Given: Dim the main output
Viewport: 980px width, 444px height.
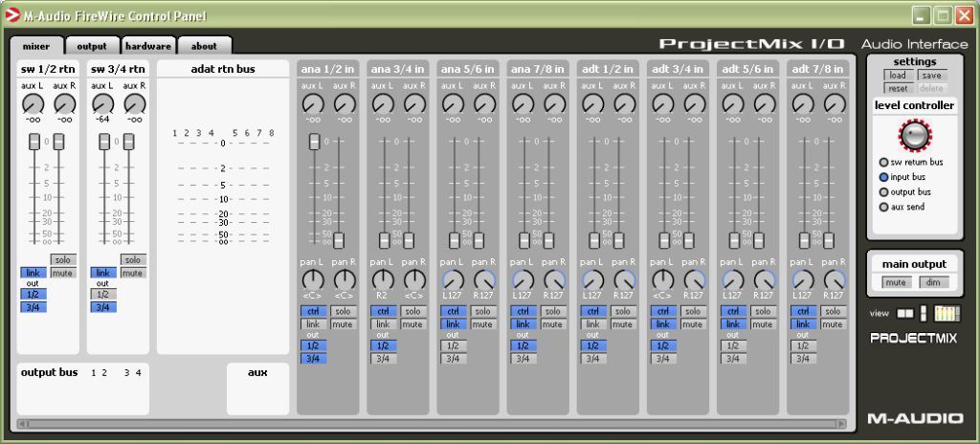Looking at the screenshot, I should 934,282.
